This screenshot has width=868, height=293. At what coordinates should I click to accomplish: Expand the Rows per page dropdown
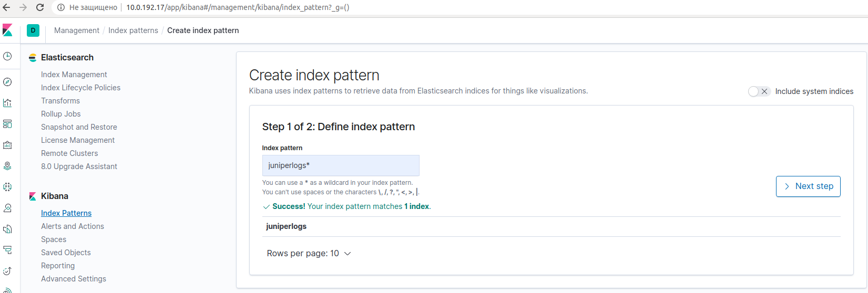tap(309, 254)
